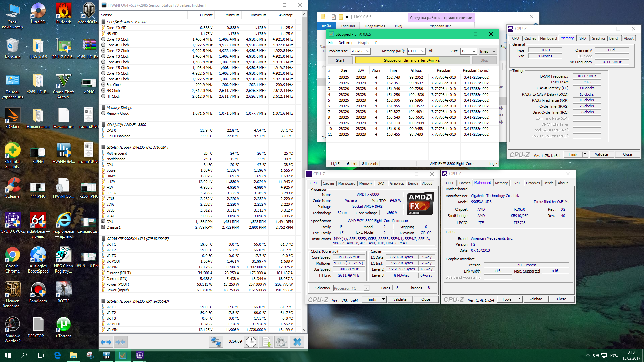Viewport: 644px width, 362px height.
Task: Expand Tools dropdown arrow in memory CPU-Z
Action: pos(585,154)
